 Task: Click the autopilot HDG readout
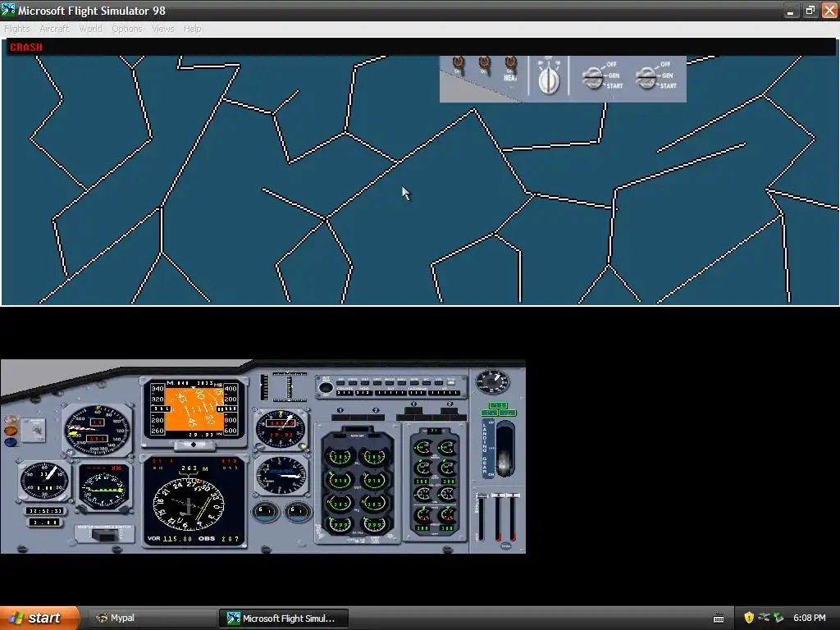(364, 393)
